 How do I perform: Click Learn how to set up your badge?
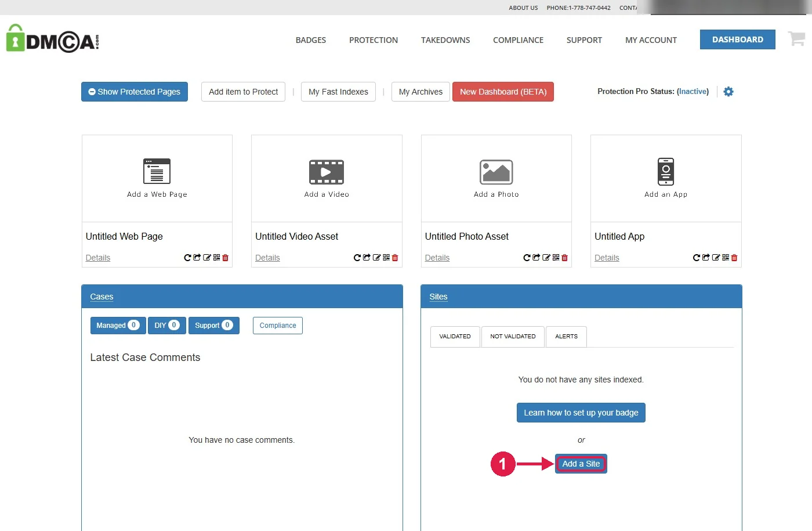[581, 413]
